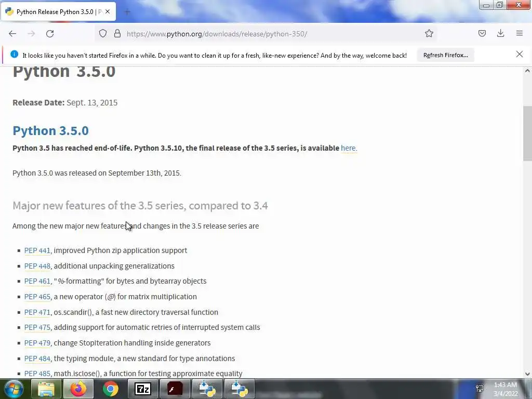Image resolution: width=532 pixels, height=399 pixels.
Task: Click the Refresh Firefox... button
Action: (445, 55)
